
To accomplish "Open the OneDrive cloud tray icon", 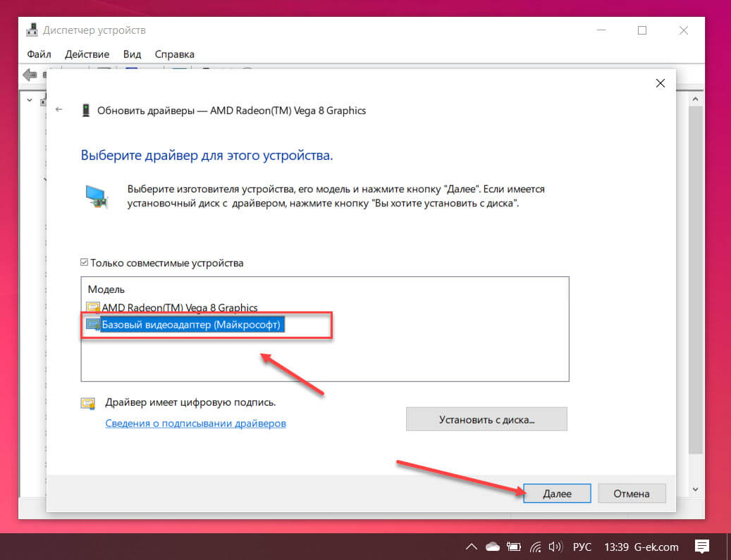I will click(x=492, y=547).
